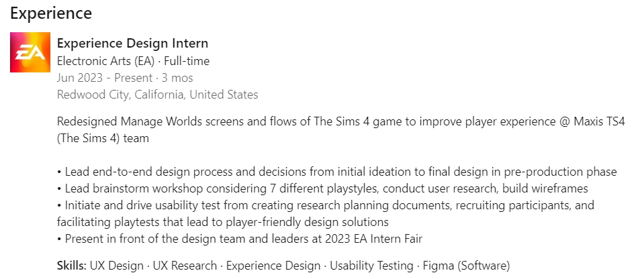644x279 pixels.
Task: Select the Usability Testing skill
Action: click(x=371, y=266)
